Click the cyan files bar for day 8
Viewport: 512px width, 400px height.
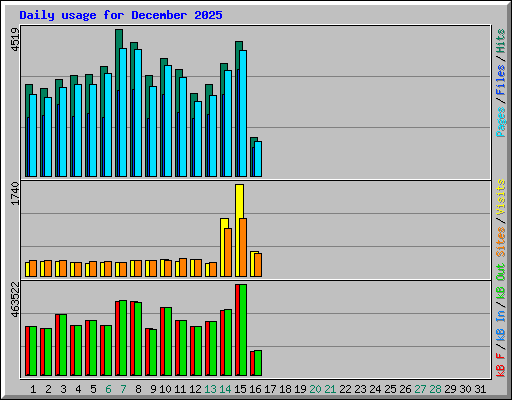coord(138,113)
